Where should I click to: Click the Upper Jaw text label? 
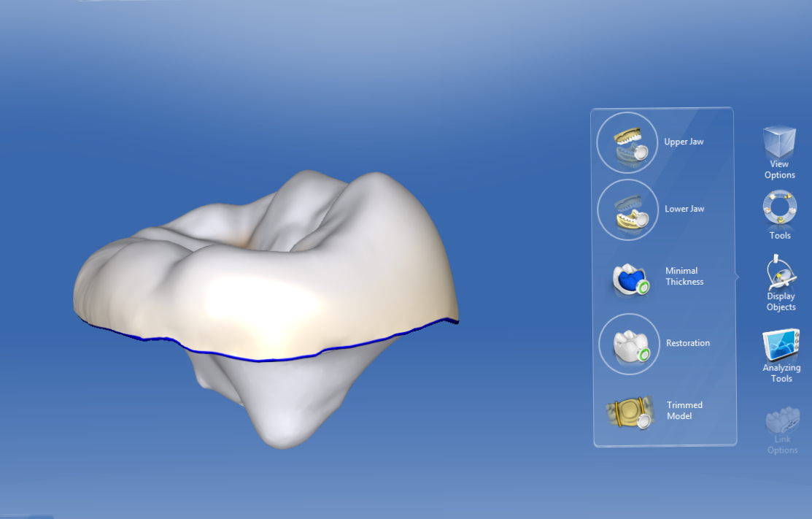pyautogui.click(x=684, y=141)
